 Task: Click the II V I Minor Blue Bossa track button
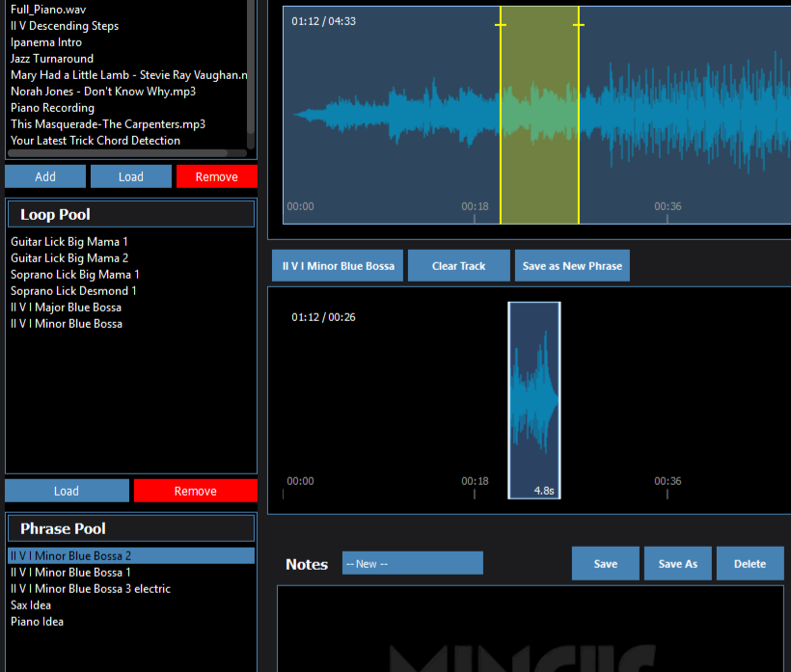[x=338, y=266]
